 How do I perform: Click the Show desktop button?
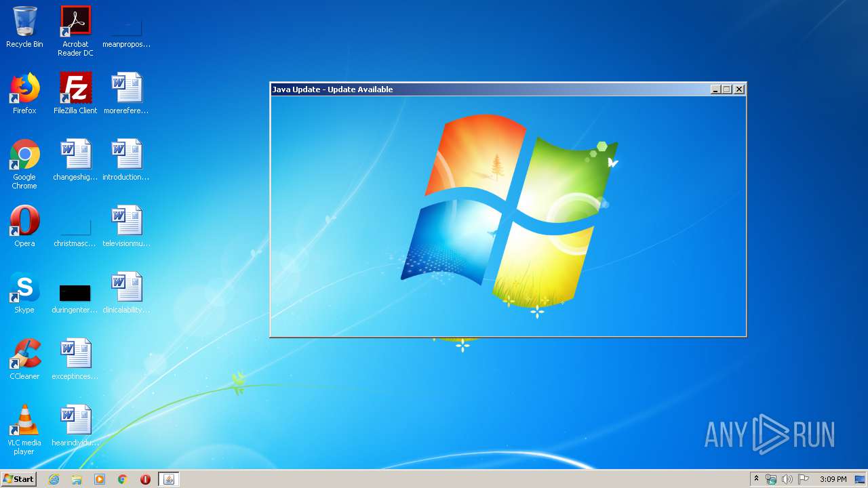(861, 479)
